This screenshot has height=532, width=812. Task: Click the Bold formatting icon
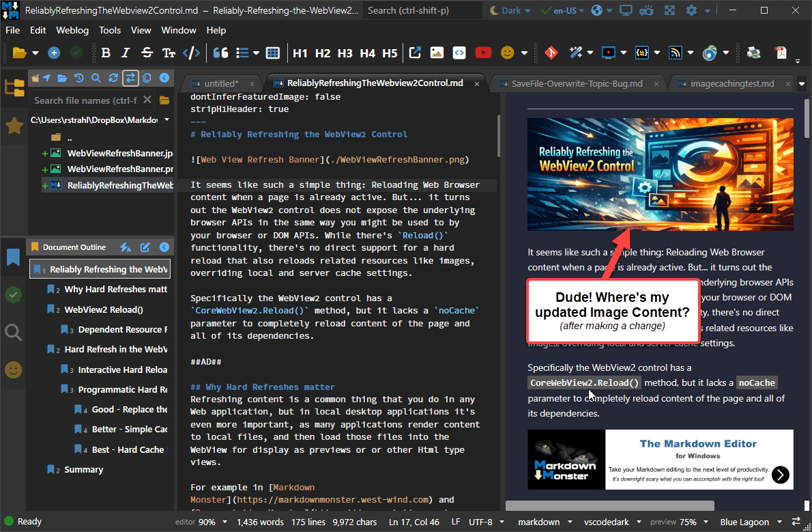point(106,53)
